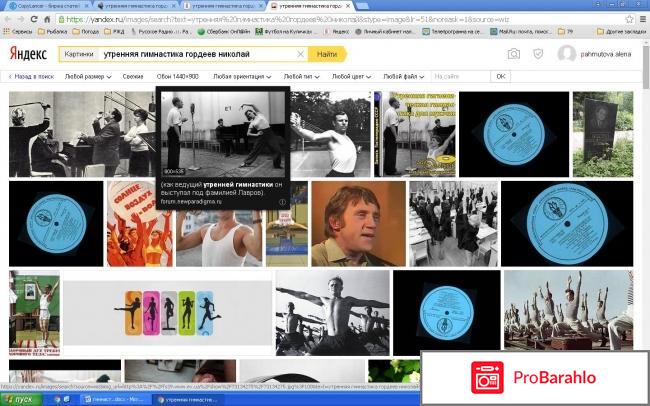
Task: Open the 'Любой тип' filter dropdown
Action: coord(299,76)
